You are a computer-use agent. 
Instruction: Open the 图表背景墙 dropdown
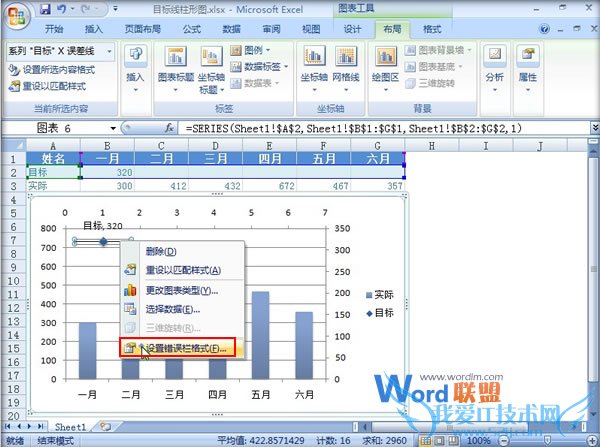pos(438,50)
